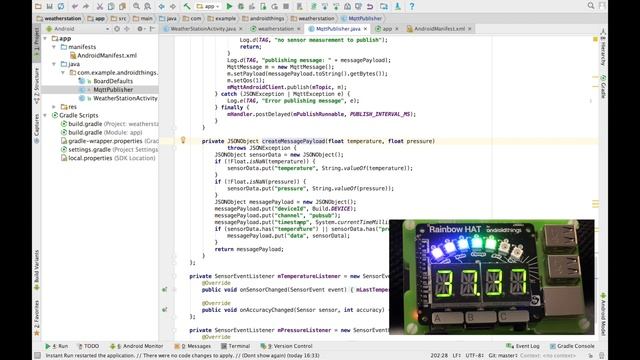This screenshot has width=640, height=360.
Task: Click the Stop square icon
Action: (286, 6)
